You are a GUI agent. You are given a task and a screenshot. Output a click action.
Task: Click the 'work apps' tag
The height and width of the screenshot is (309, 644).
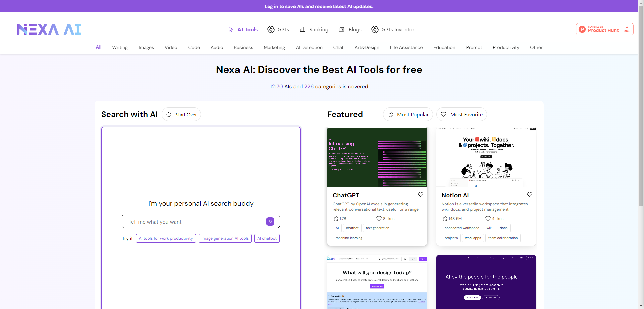click(x=473, y=238)
